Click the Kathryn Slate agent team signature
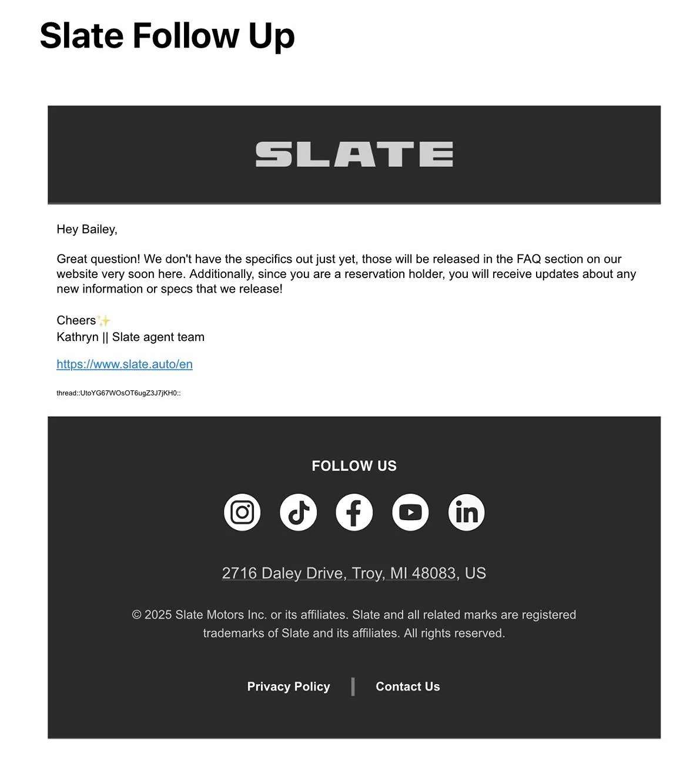 (x=130, y=337)
